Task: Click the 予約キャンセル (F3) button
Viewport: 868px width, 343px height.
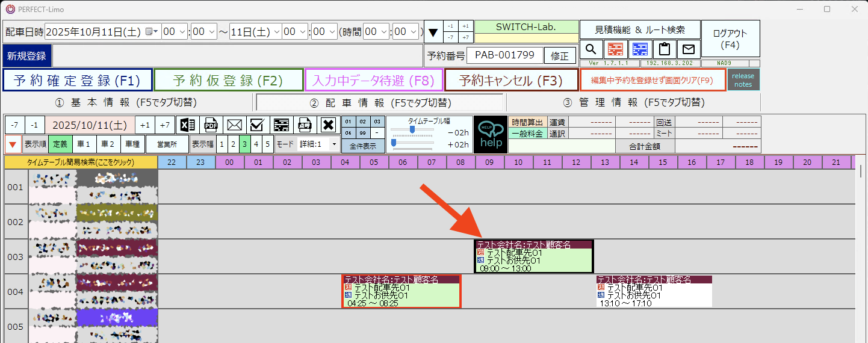Action: click(x=510, y=80)
